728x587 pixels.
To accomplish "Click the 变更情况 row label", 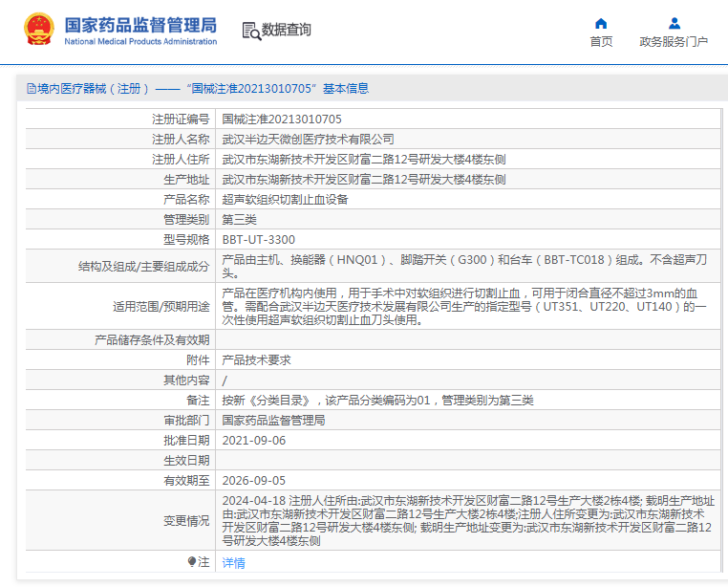I will pos(186,520).
